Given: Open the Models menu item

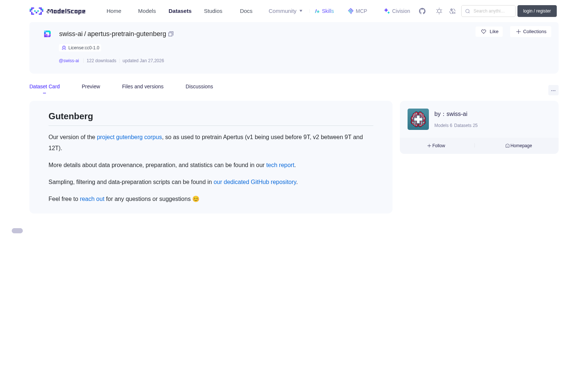Looking at the screenshot, I should pyautogui.click(x=147, y=11).
